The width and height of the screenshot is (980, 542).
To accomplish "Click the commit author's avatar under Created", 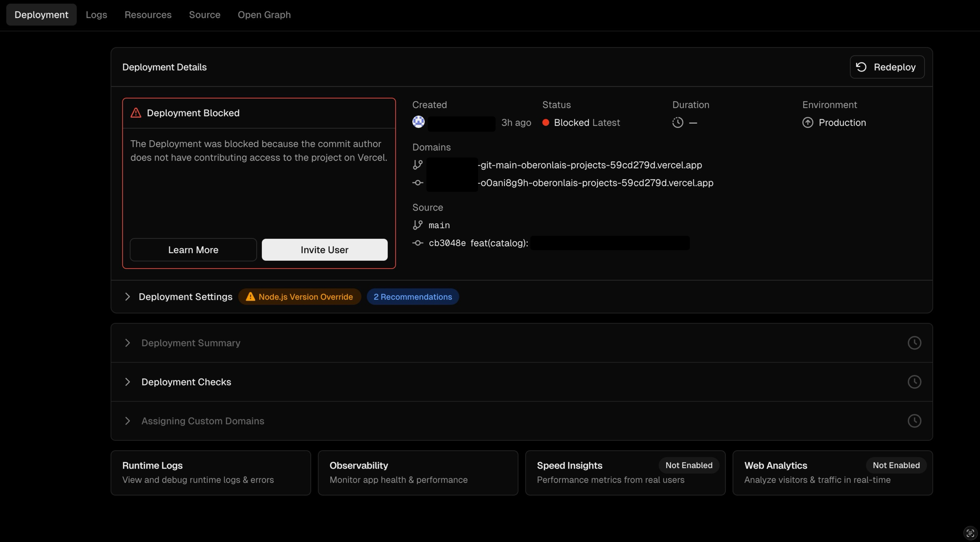I will [418, 122].
